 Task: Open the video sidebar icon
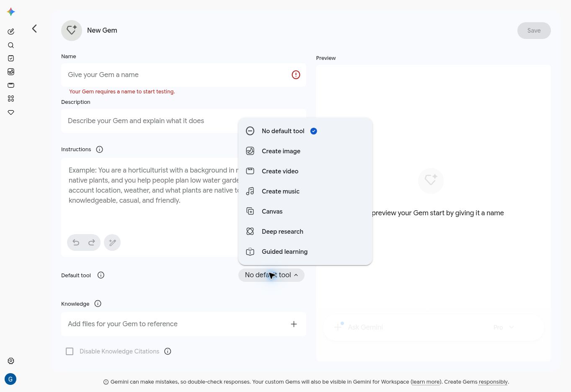tap(11, 85)
